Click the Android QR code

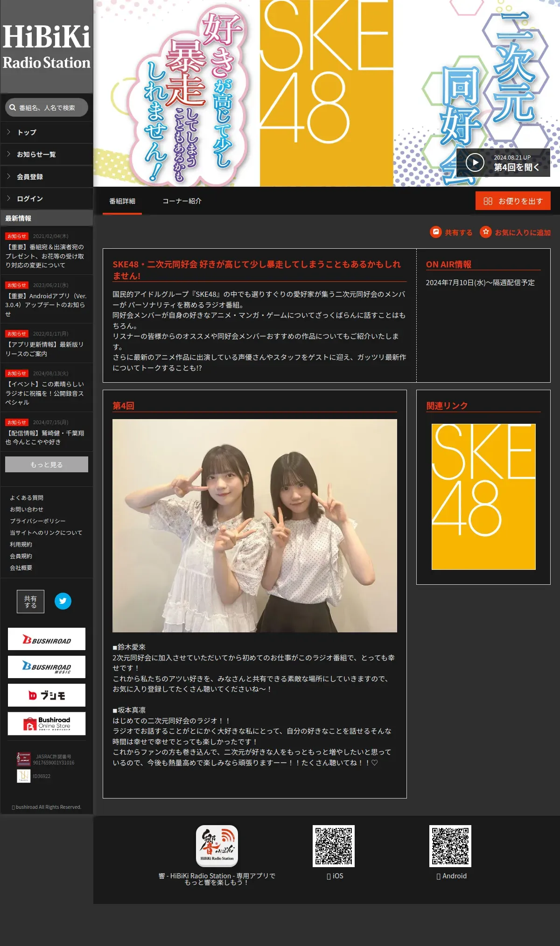tap(450, 846)
